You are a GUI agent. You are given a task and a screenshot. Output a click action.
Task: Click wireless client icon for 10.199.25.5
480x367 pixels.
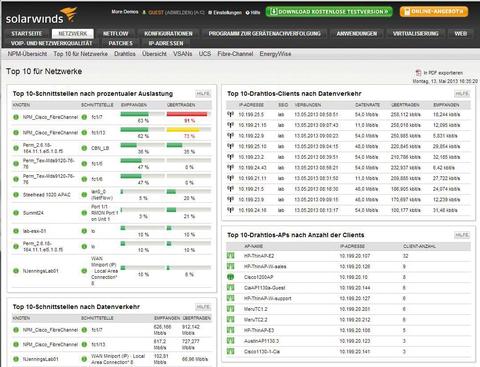click(230, 114)
